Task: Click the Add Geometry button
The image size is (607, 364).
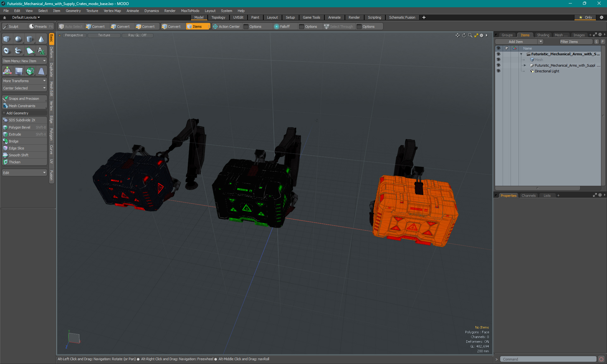Action: click(24, 113)
